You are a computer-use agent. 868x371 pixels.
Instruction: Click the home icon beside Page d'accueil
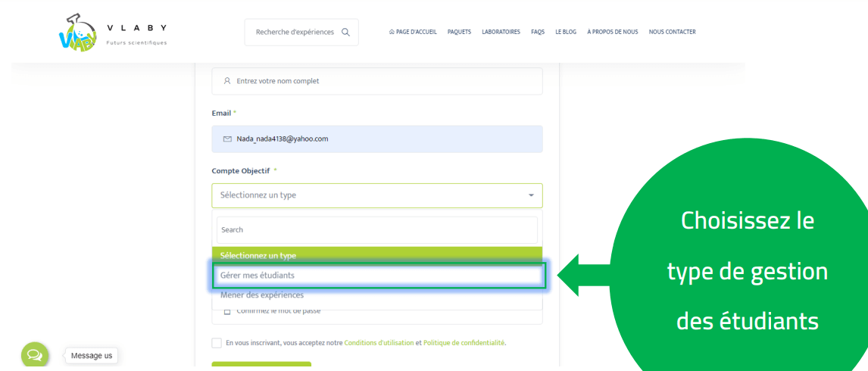(x=392, y=32)
